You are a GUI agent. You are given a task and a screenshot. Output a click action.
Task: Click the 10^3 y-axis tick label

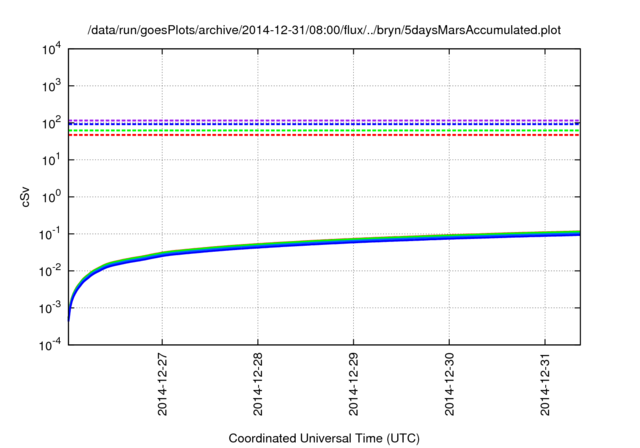(x=51, y=86)
